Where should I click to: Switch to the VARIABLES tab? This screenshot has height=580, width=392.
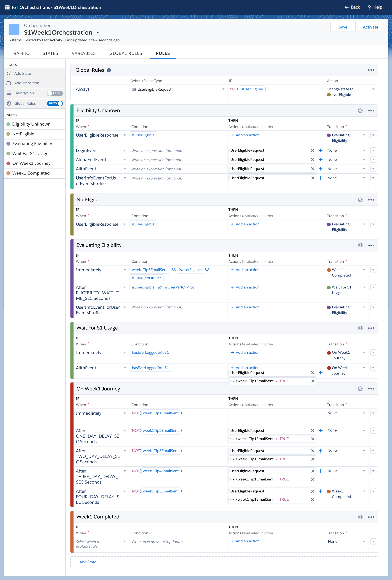point(84,53)
